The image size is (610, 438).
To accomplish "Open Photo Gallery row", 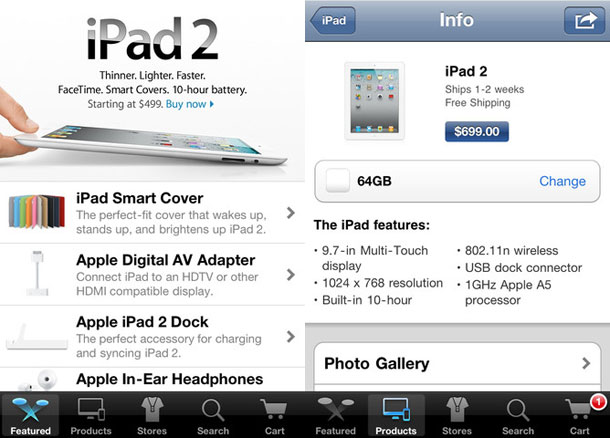I will point(457,363).
